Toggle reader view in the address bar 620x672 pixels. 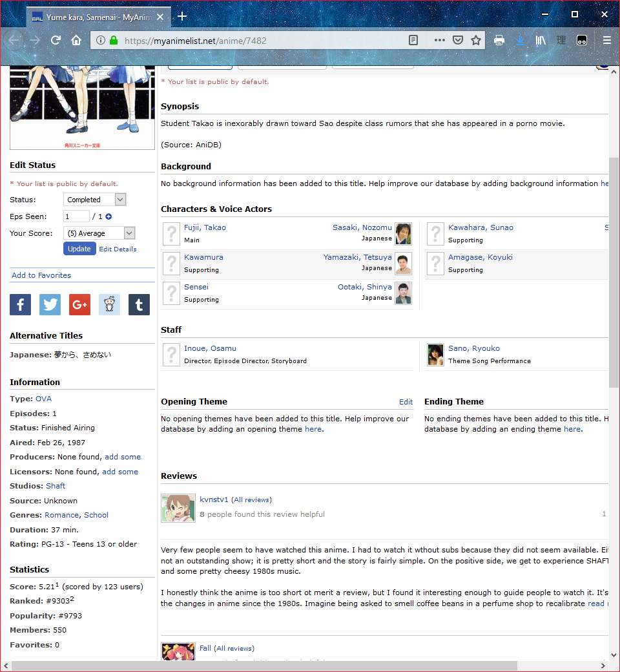click(413, 40)
